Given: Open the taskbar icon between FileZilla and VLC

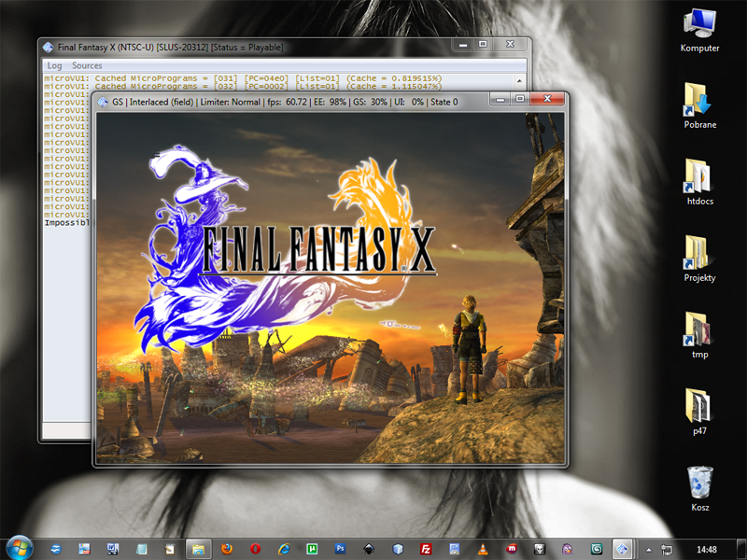Looking at the screenshot, I should click(x=454, y=549).
